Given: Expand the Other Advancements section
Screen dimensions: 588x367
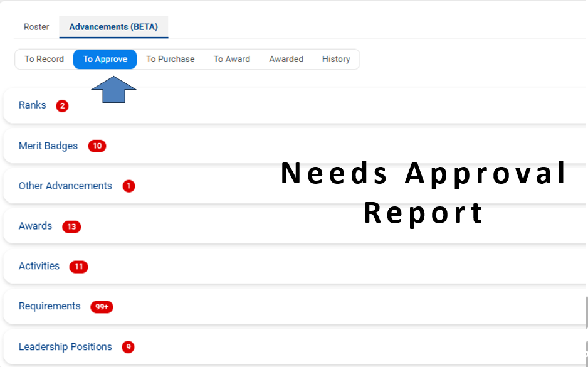Looking at the screenshot, I should tap(65, 186).
